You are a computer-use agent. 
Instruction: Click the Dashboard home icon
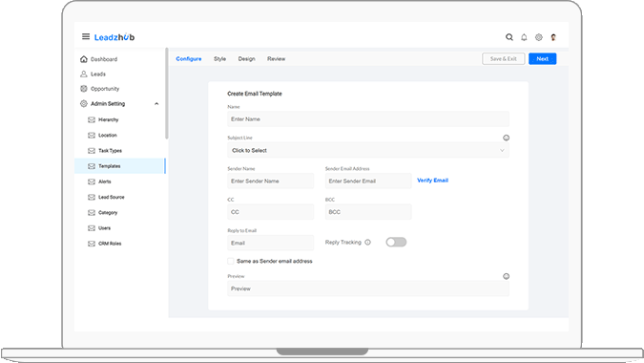pos(84,59)
